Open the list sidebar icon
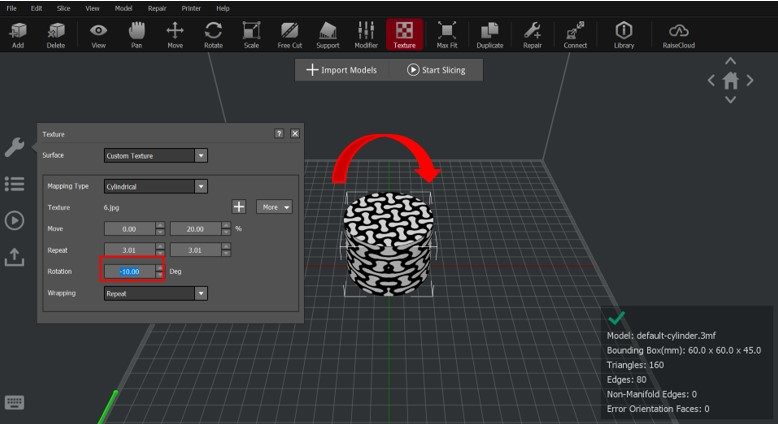778x424 pixels. tap(14, 184)
